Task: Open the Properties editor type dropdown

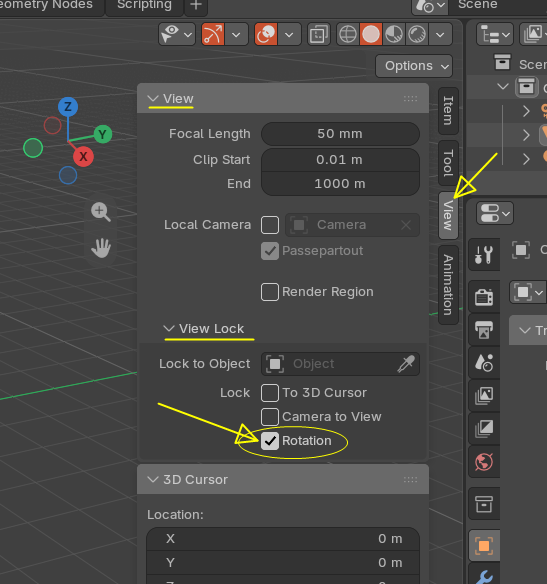Action: pos(495,213)
